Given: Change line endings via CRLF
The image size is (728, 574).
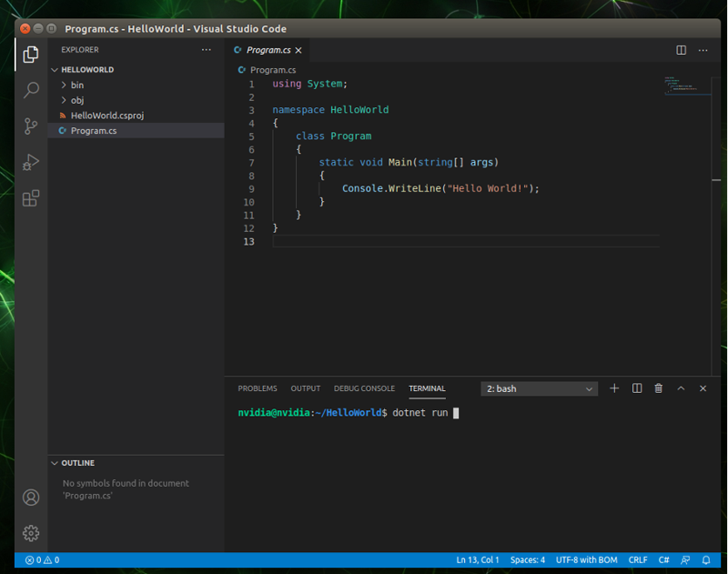Looking at the screenshot, I should pyautogui.click(x=638, y=560).
